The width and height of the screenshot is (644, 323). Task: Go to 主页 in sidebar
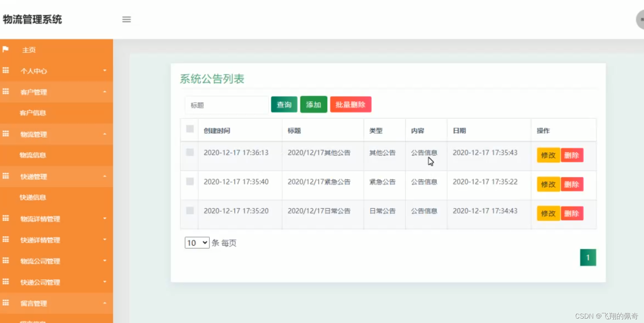click(x=29, y=50)
